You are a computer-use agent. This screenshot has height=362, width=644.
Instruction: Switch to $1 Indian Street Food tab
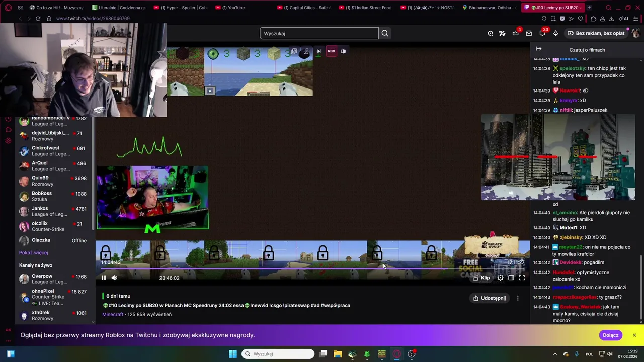click(365, 8)
